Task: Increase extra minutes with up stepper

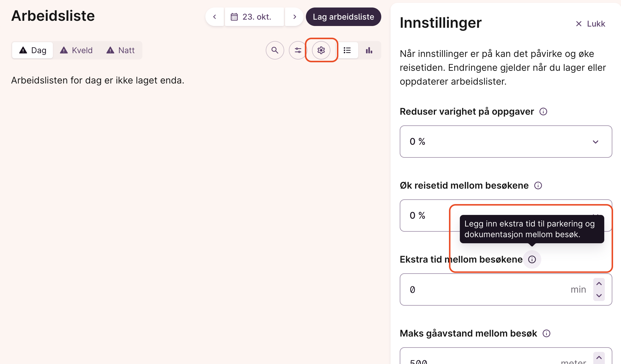Action: tap(599, 284)
